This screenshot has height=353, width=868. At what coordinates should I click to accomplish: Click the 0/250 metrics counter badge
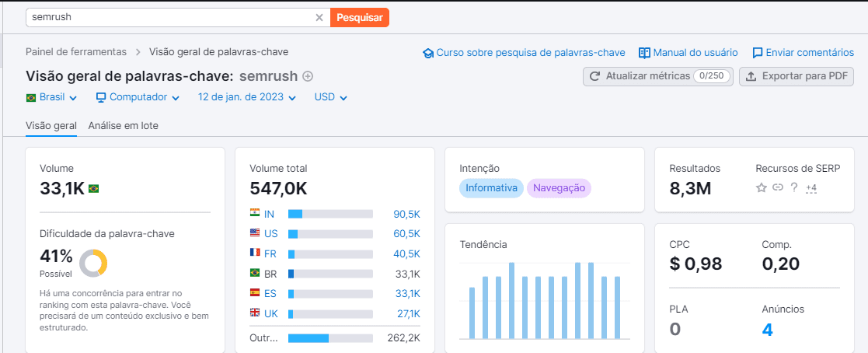(711, 76)
